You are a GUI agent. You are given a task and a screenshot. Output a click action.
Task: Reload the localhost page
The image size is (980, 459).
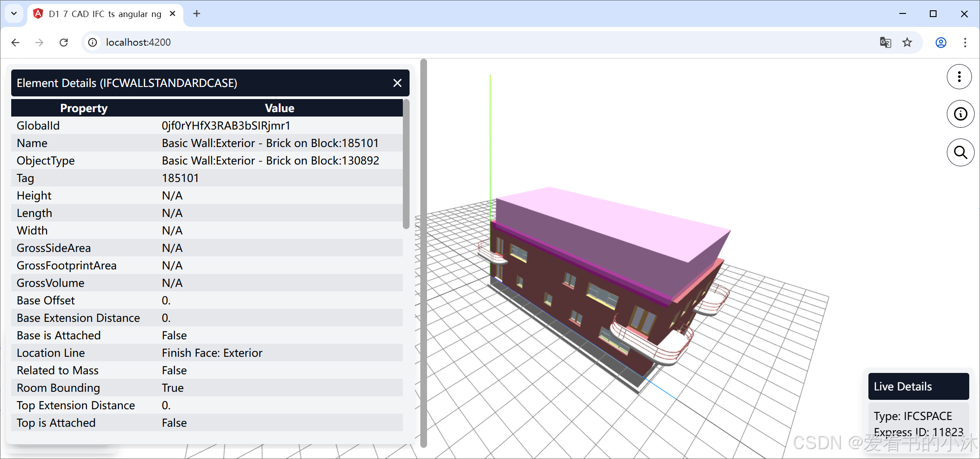(x=64, y=42)
